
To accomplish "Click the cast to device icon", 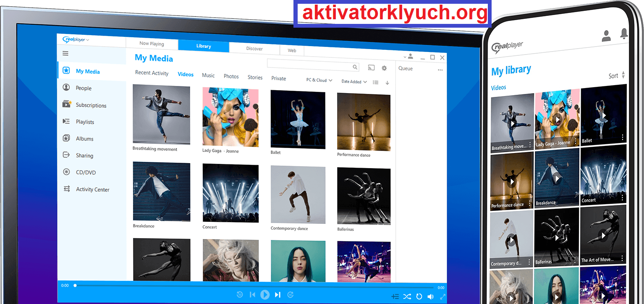I will pyautogui.click(x=371, y=68).
